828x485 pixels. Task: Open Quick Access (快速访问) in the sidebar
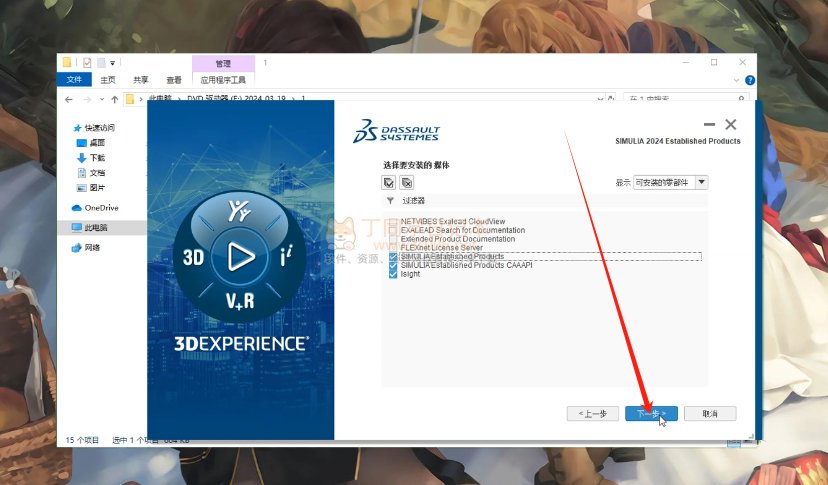click(x=99, y=128)
